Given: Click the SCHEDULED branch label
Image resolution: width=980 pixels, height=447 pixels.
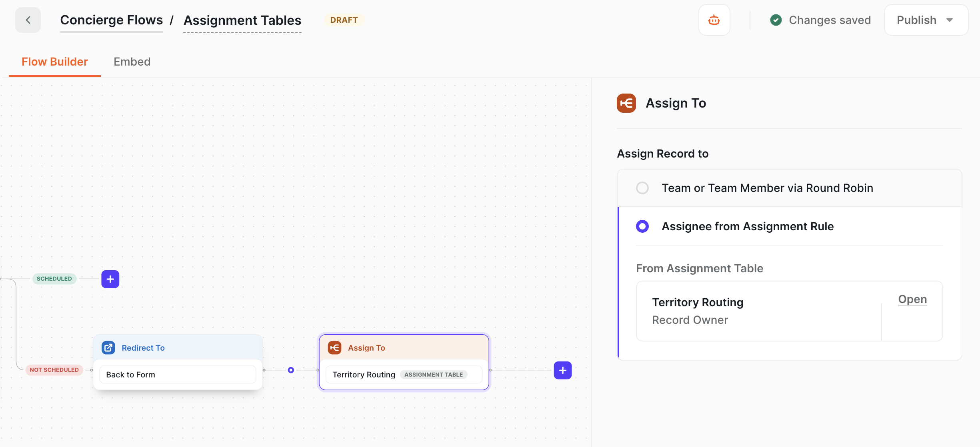Looking at the screenshot, I should (x=54, y=279).
